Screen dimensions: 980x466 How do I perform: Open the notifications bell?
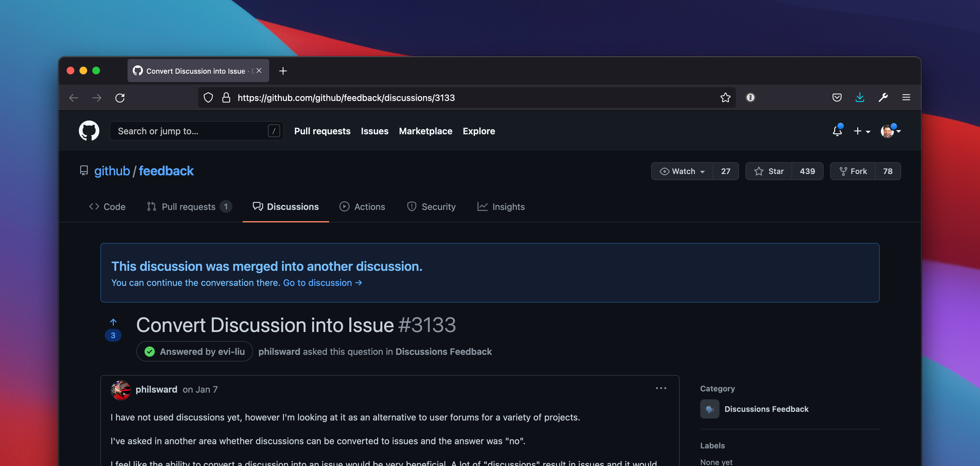(x=837, y=131)
